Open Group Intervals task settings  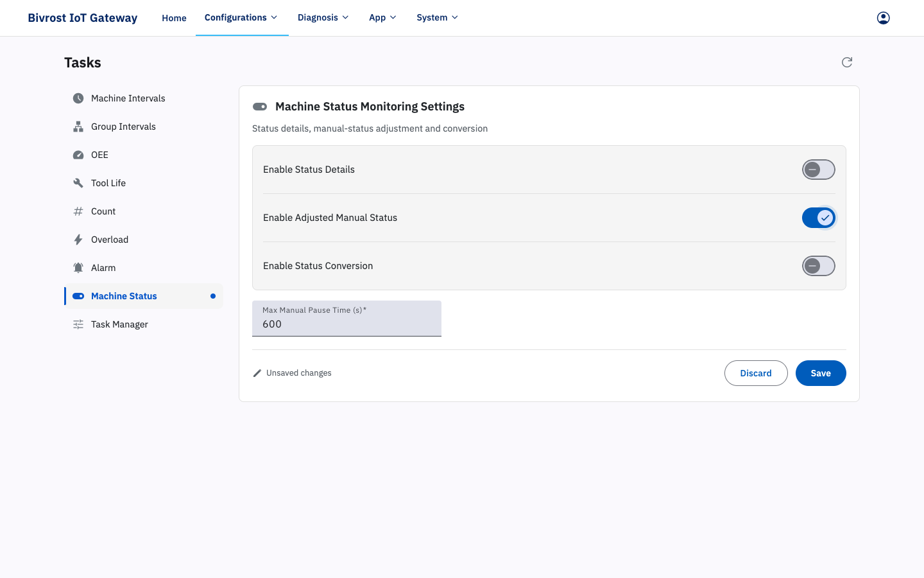coord(144,127)
